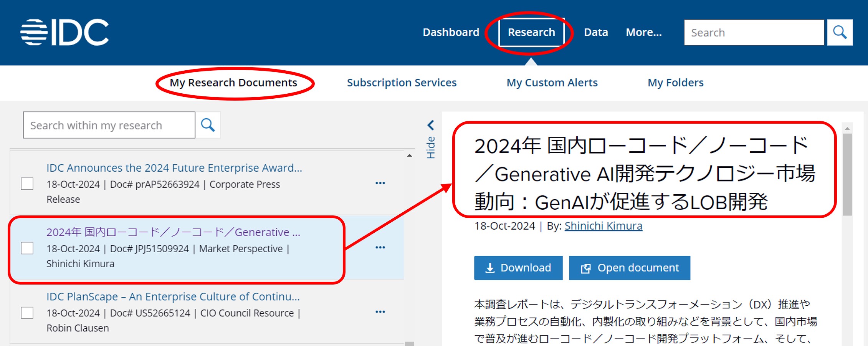Tick the checkbox for IDC PlanScape document
This screenshot has width=868, height=346.
click(x=27, y=313)
